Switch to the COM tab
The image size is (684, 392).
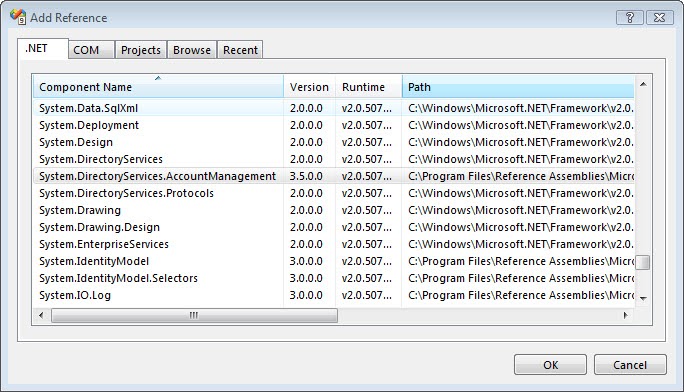[x=91, y=50]
